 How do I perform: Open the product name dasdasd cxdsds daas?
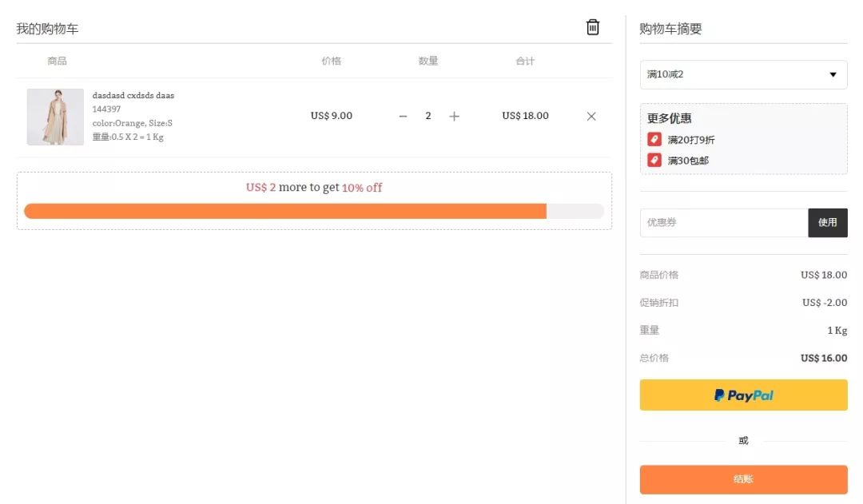point(133,94)
